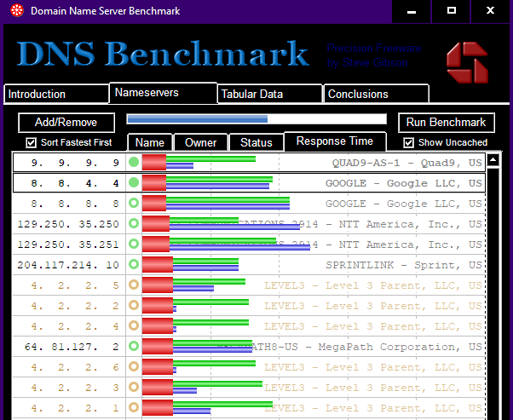Toggle Show Uncached checkbox
The image size is (513, 420).
pyautogui.click(x=408, y=142)
